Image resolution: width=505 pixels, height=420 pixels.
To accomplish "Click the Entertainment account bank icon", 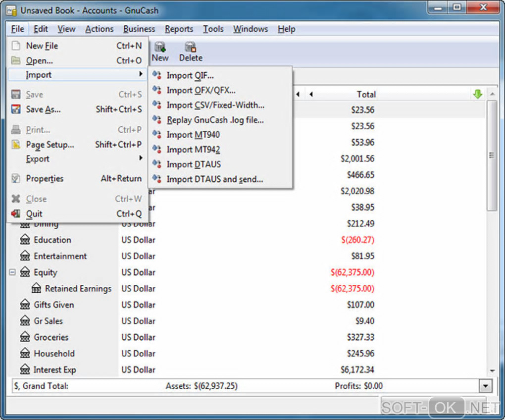I will tap(25, 256).
